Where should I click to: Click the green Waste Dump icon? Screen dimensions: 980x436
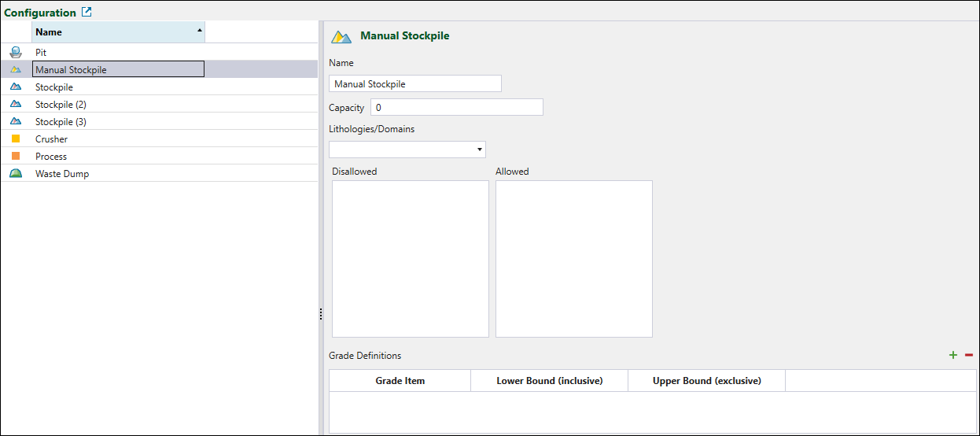tap(16, 174)
